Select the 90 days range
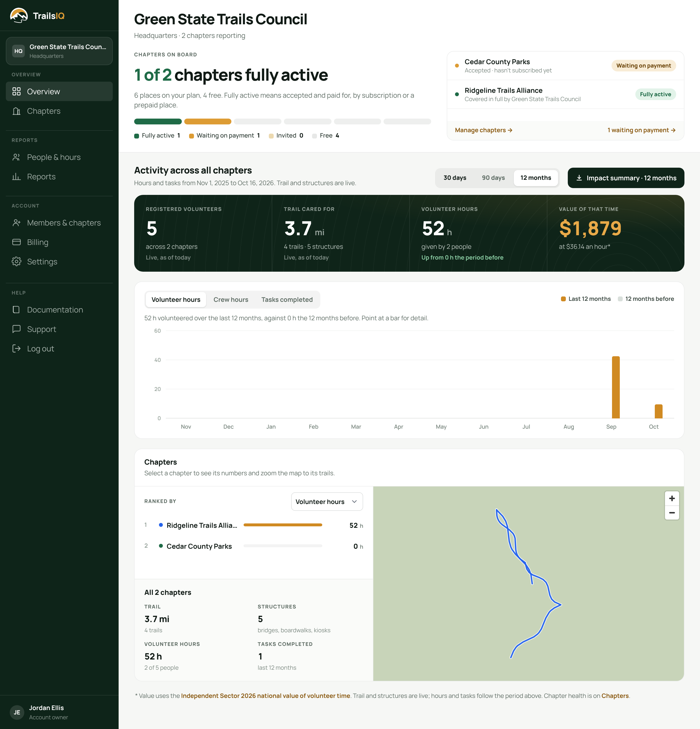 click(493, 178)
